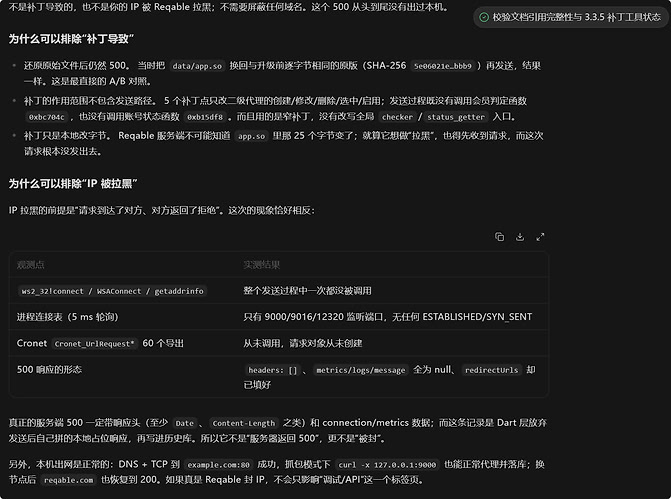Click the status_getter code label

pyautogui.click(x=456, y=117)
